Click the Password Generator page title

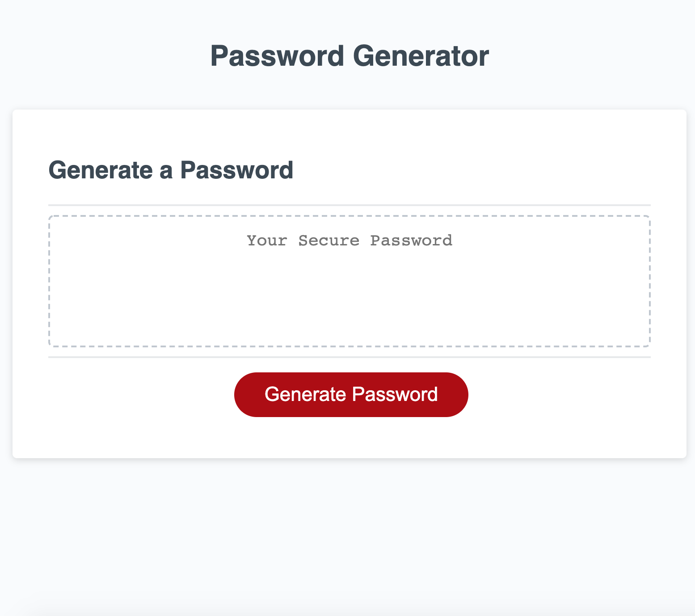tap(349, 56)
